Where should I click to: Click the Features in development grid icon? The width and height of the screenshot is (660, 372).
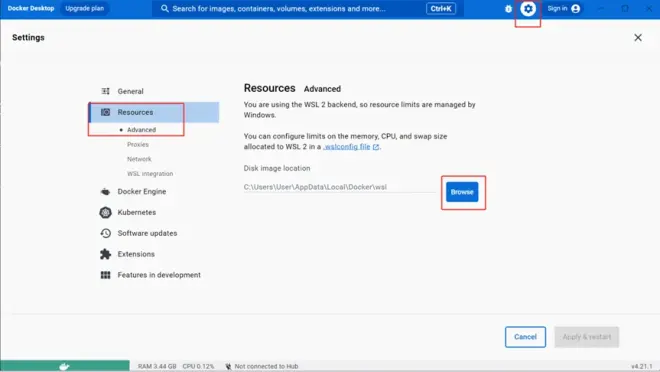[105, 275]
